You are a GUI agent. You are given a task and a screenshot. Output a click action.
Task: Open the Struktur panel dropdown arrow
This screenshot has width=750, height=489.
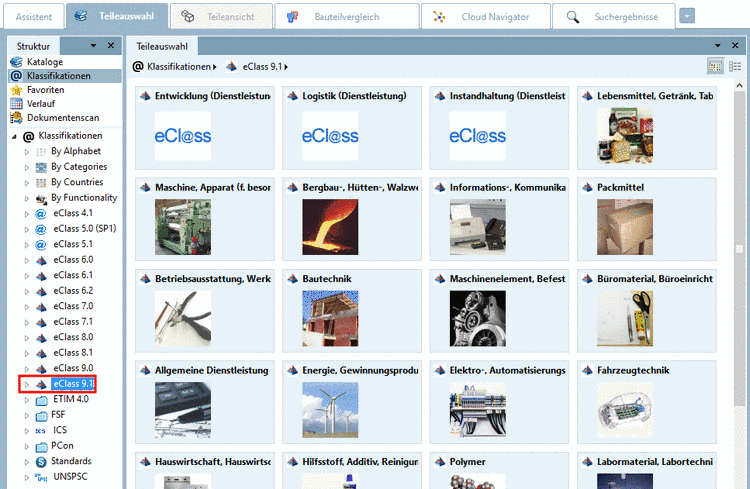point(93,46)
